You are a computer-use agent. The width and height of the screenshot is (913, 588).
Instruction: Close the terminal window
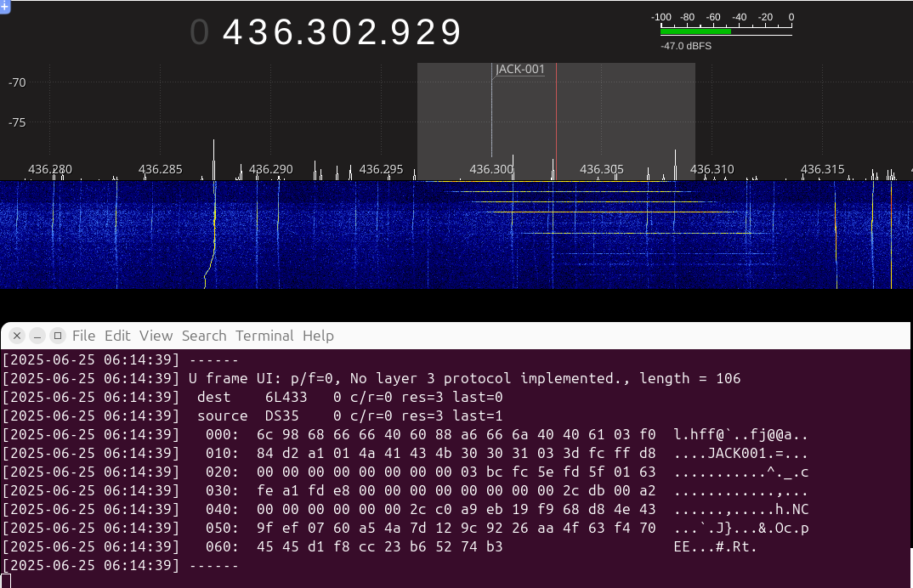tap(17, 336)
